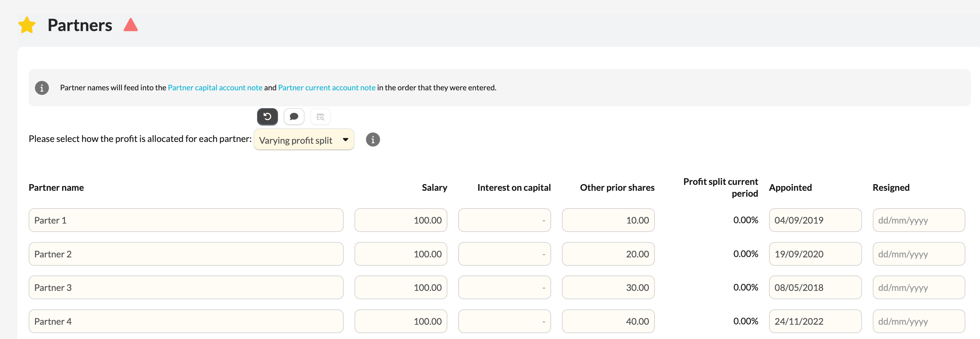
Task: Click the yellow favourite star icon
Action: (x=27, y=25)
